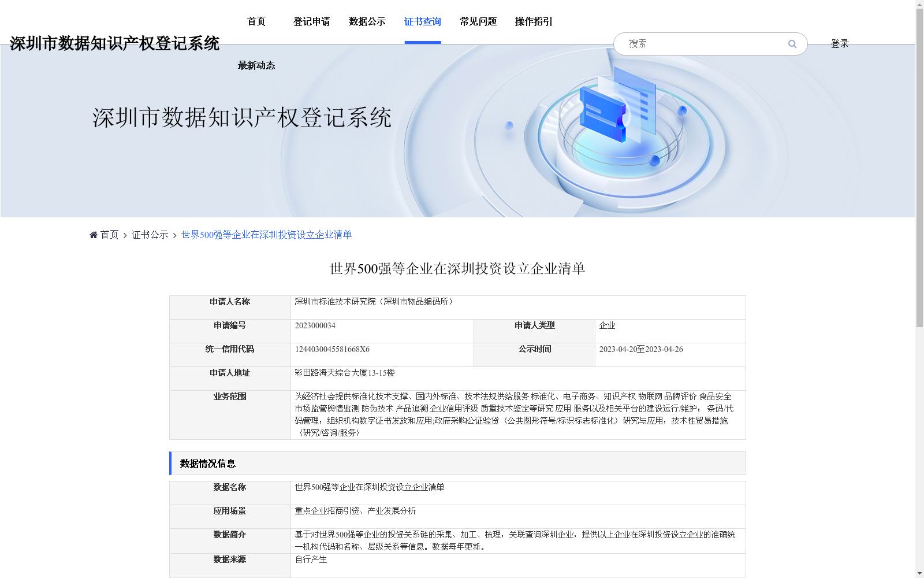Click breadcrumb 世界500强等企业在深圳投资设立企业清单

tap(266, 235)
